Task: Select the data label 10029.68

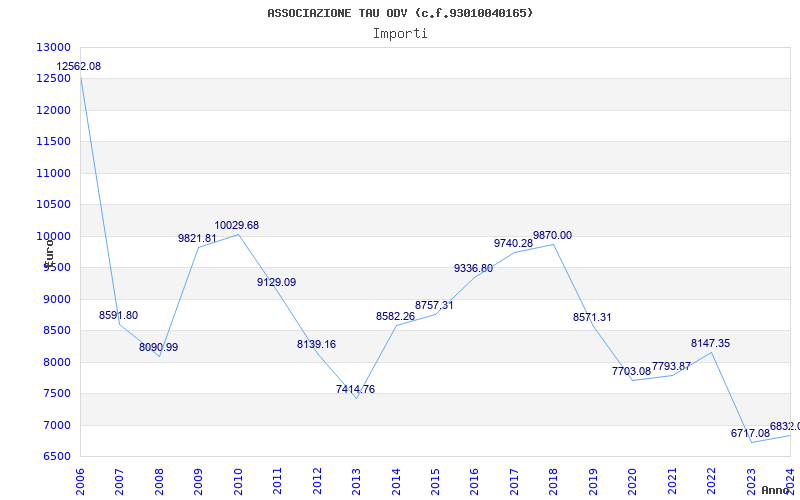Action: (x=237, y=226)
